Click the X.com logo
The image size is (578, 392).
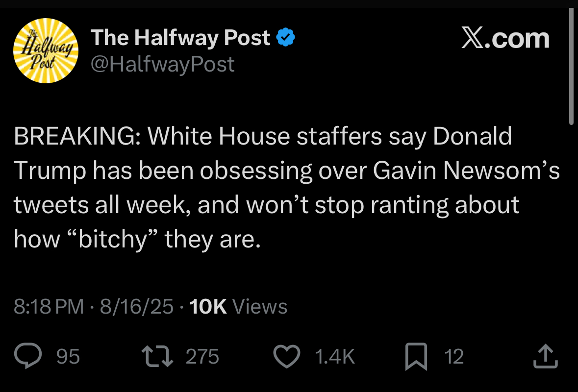[505, 39]
